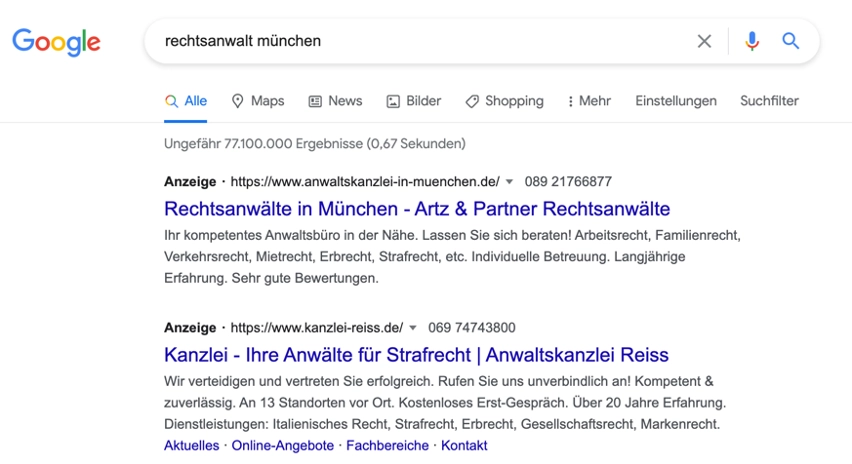This screenshot has height=464, width=852.
Task: Click the Aktuelles sitelink
Action: pyautogui.click(x=191, y=446)
